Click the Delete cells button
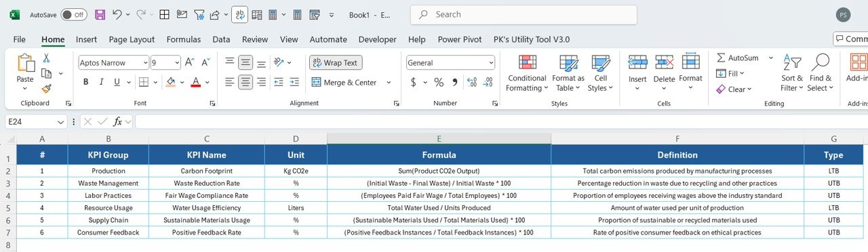868x252 pixels. click(665, 72)
